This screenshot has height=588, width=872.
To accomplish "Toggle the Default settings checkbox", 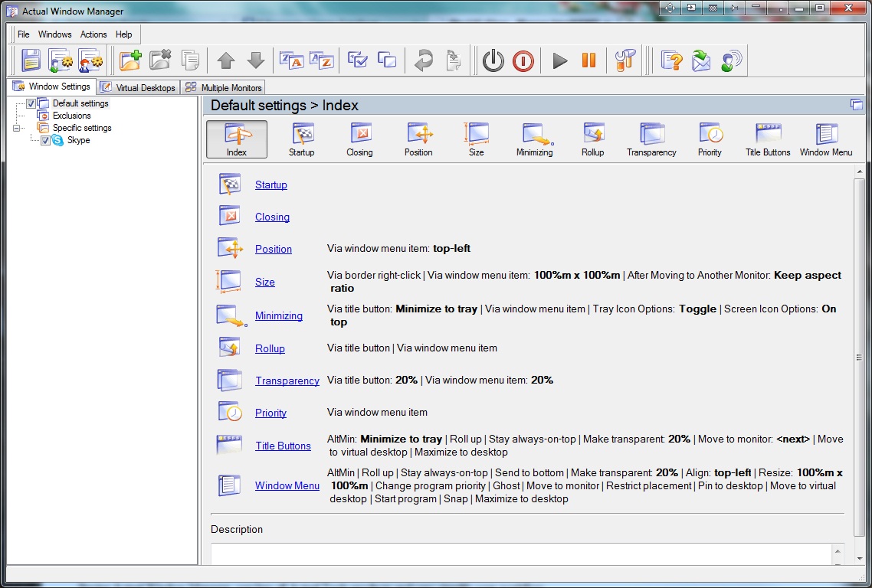I will [31, 103].
